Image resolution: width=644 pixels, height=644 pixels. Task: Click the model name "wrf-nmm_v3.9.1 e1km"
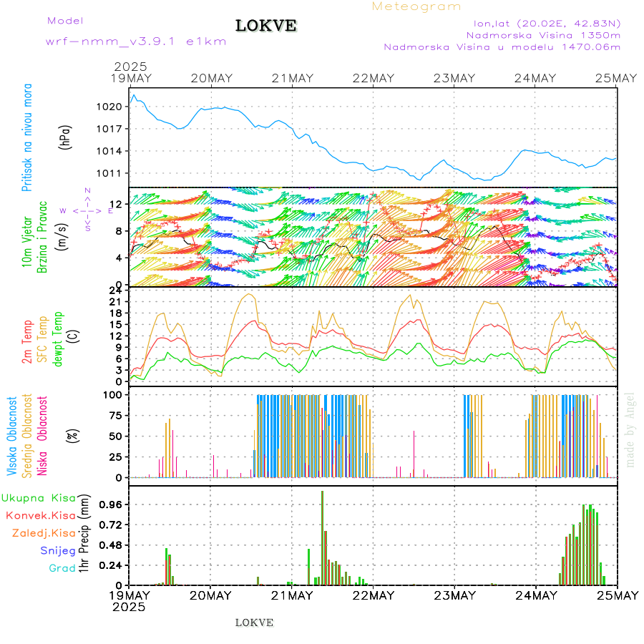tap(135, 42)
